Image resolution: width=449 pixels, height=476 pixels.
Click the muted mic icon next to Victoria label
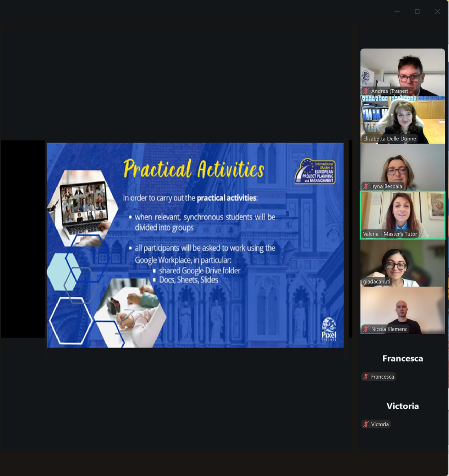coord(366,424)
